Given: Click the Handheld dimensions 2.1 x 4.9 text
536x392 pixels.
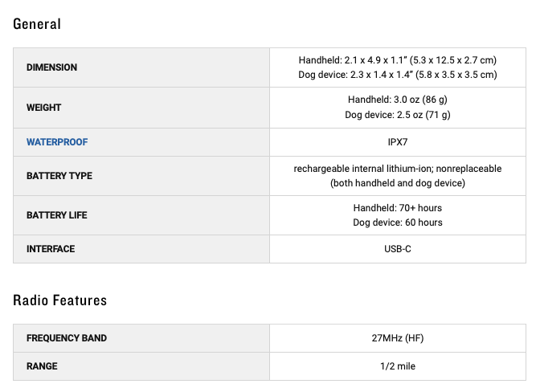Looking at the screenshot, I should coord(397,60).
